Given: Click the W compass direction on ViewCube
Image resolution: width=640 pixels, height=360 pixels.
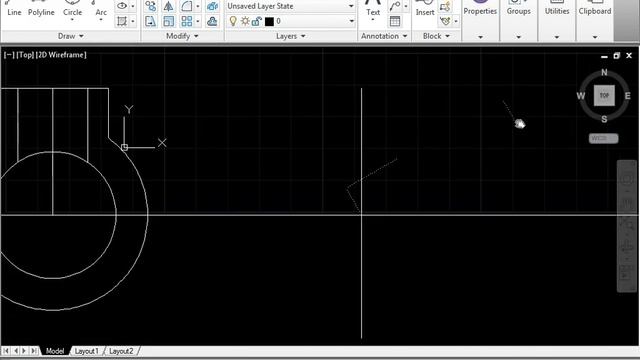Looking at the screenshot, I should tap(580, 96).
